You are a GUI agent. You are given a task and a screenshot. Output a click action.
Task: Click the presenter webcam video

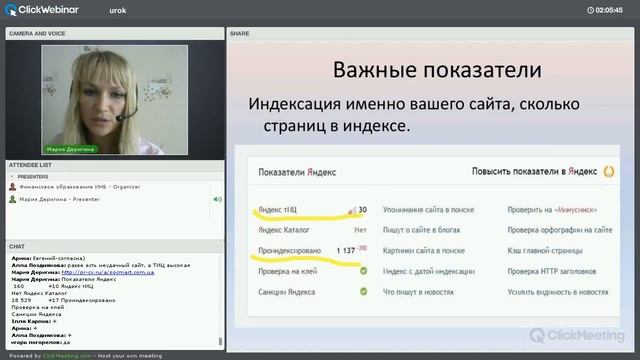coord(115,100)
